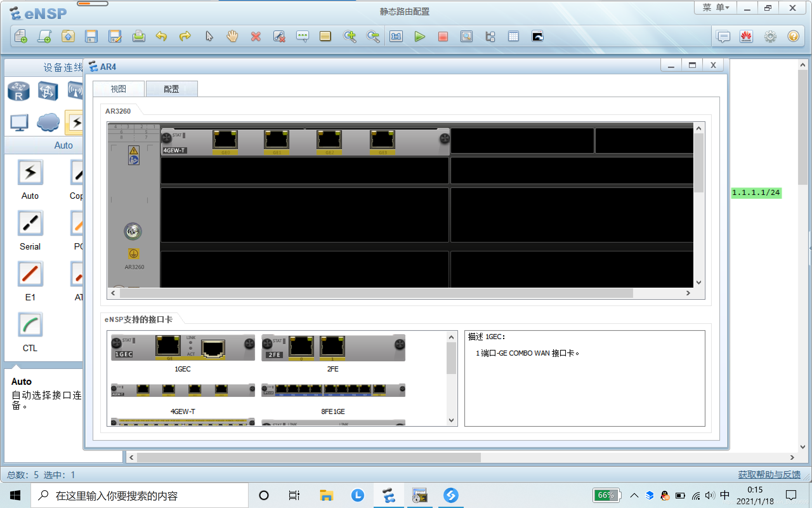Viewport: 812px width, 508px height.
Task: Select the rectangle palette tool
Action: tap(325, 36)
